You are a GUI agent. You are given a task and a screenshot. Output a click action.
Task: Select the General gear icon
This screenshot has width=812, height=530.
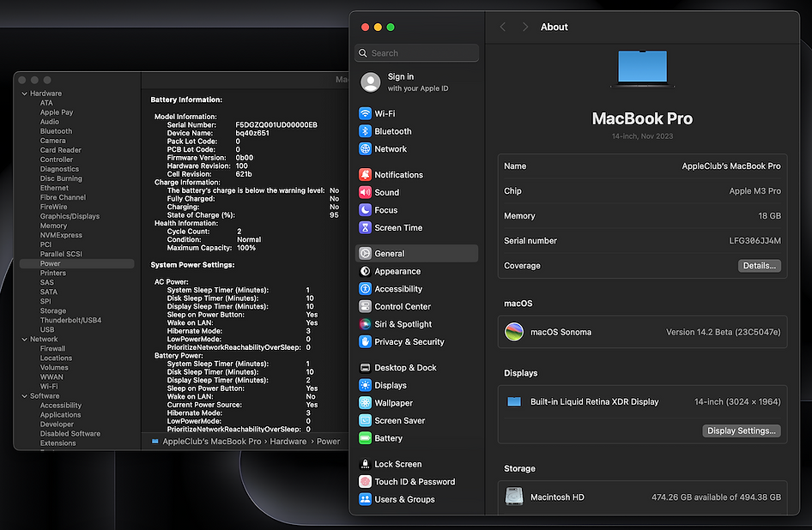pos(365,253)
